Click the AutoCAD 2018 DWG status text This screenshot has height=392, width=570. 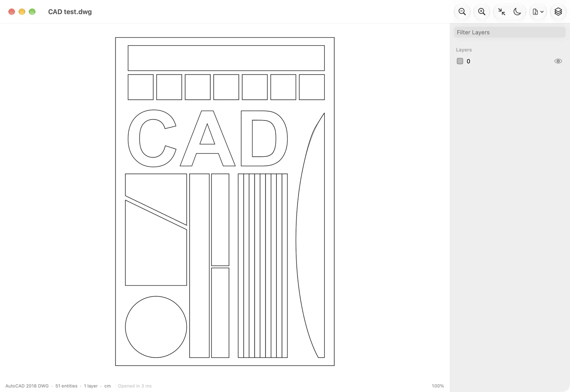click(27, 386)
